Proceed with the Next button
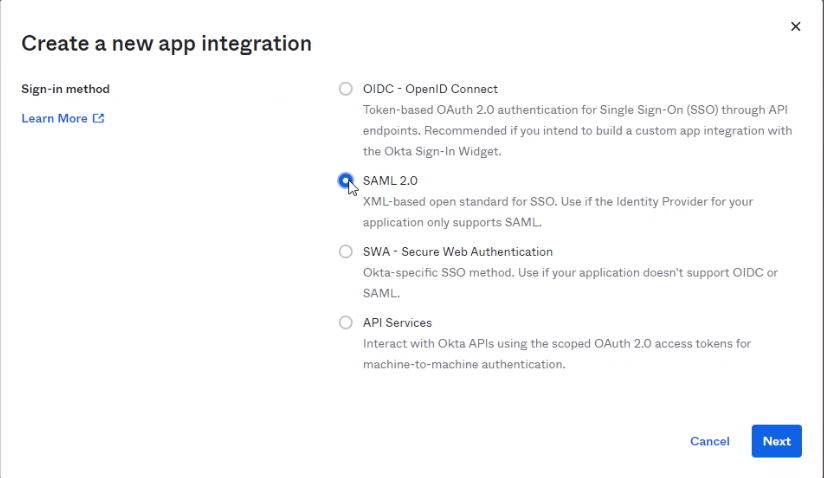Viewport: 824px width, 478px height. tap(776, 441)
